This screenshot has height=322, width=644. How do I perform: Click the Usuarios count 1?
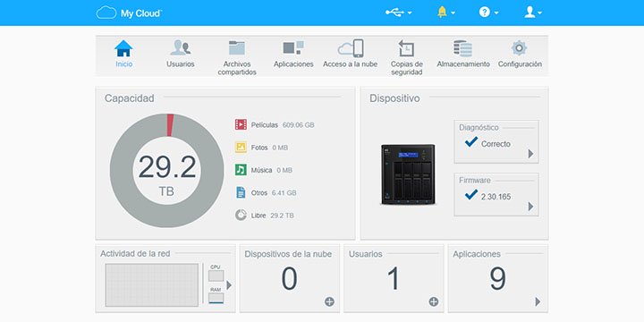[x=394, y=278]
